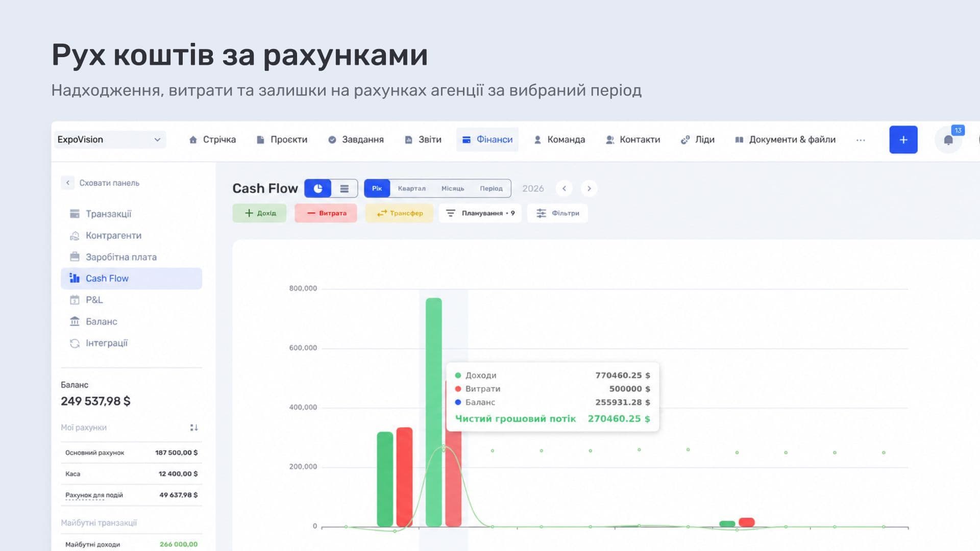Switch to pie chart view toggle
This screenshot has height=551, width=980.
[x=317, y=188]
